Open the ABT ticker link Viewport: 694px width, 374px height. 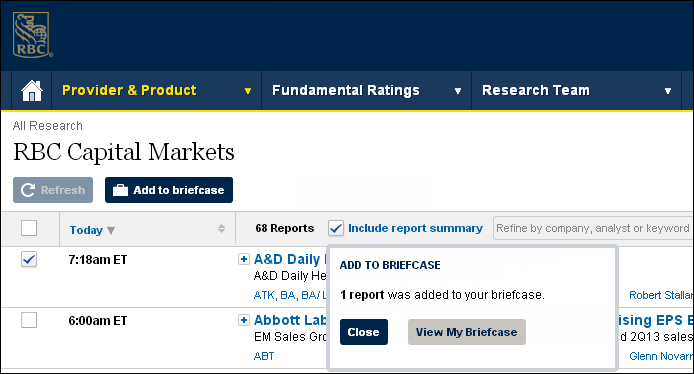(x=264, y=356)
